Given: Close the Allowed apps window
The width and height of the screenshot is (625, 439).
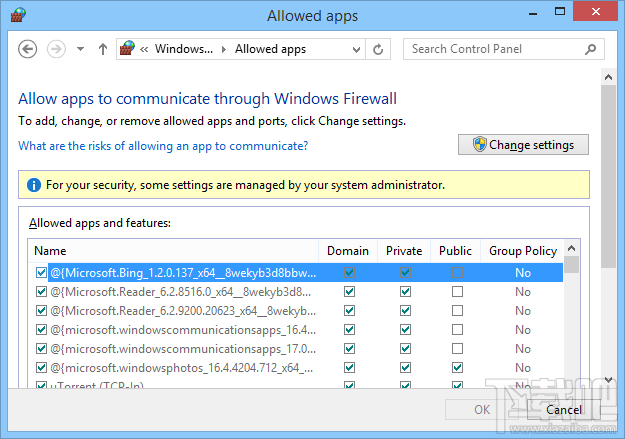Looking at the screenshot, I should click(x=596, y=12).
